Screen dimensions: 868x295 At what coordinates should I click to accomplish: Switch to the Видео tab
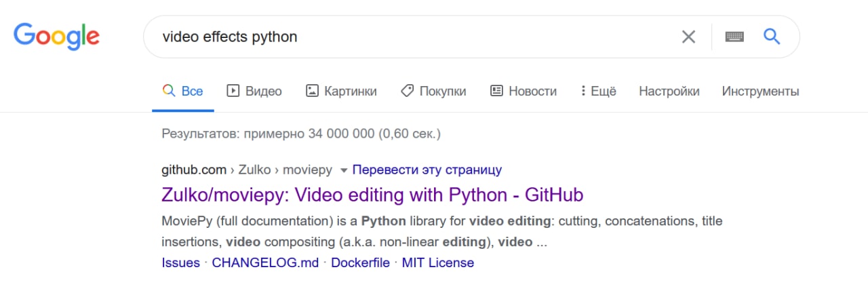coord(254,91)
